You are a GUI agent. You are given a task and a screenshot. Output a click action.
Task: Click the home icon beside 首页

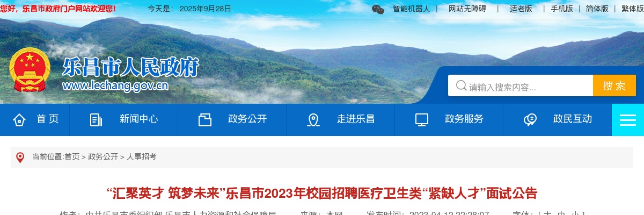pyautogui.click(x=19, y=120)
